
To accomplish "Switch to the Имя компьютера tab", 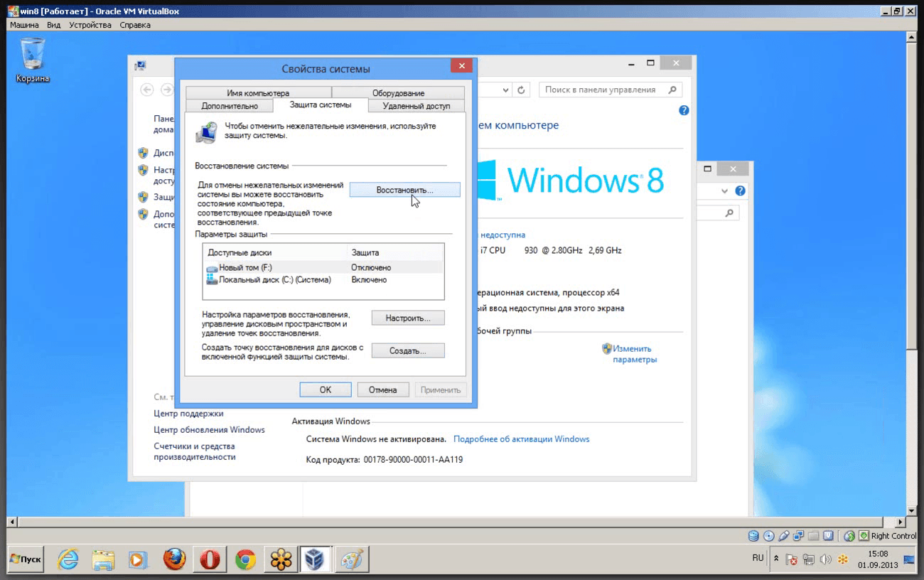I will click(258, 93).
